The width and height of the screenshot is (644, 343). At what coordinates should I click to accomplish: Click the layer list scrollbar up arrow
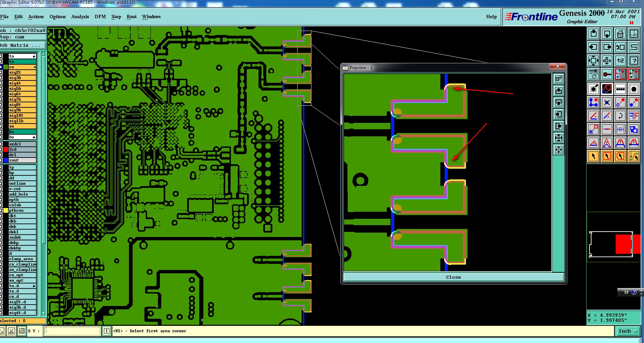[44, 54]
